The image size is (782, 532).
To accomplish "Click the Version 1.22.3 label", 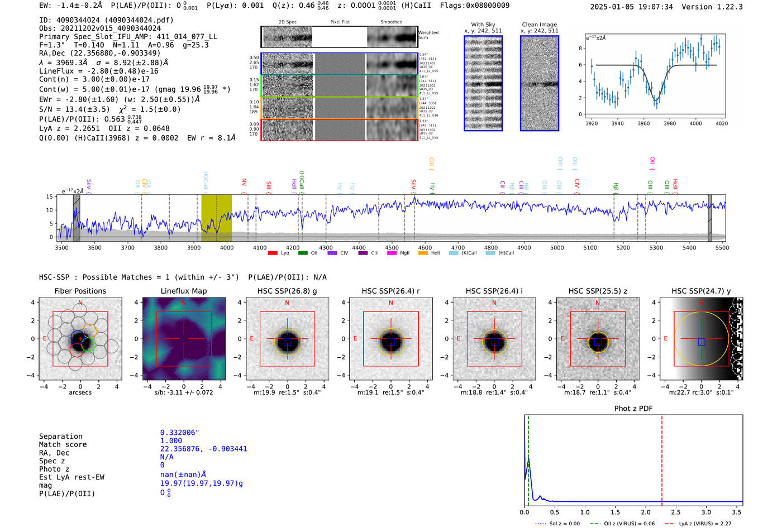I will (712, 7).
